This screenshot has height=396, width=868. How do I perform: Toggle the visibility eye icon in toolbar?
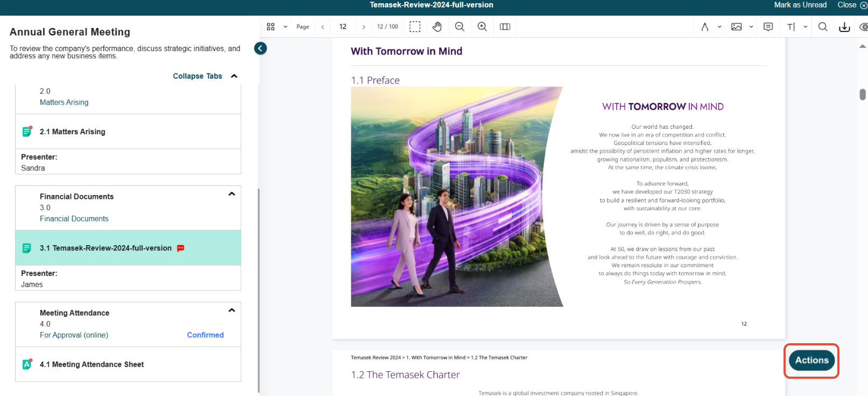coord(863,26)
